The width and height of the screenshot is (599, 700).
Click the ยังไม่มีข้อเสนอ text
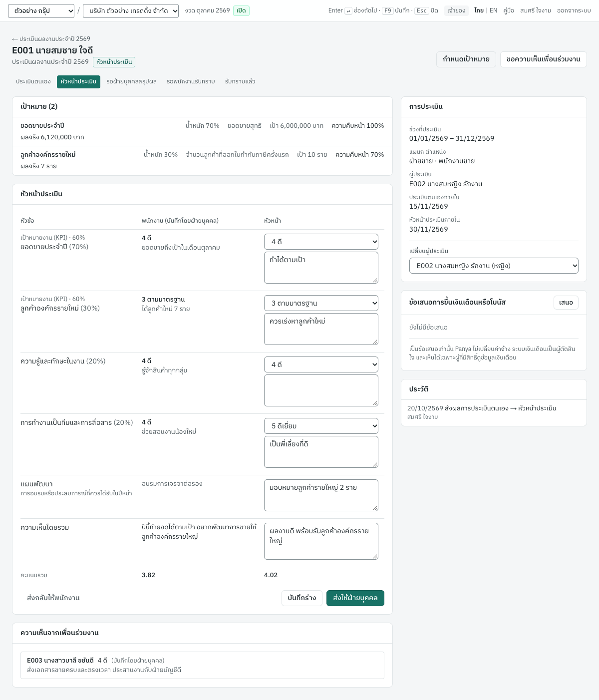pyautogui.click(x=428, y=328)
